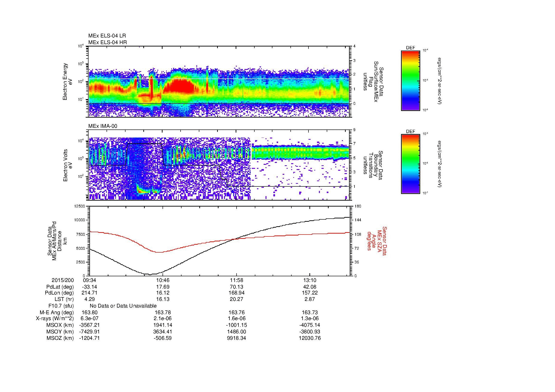Click MSOX value '-4075.14'

tap(310, 325)
